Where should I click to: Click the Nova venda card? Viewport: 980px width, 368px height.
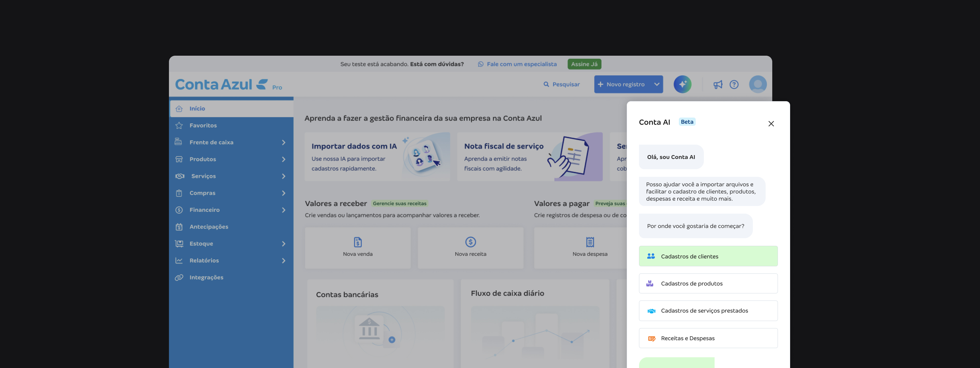(358, 248)
